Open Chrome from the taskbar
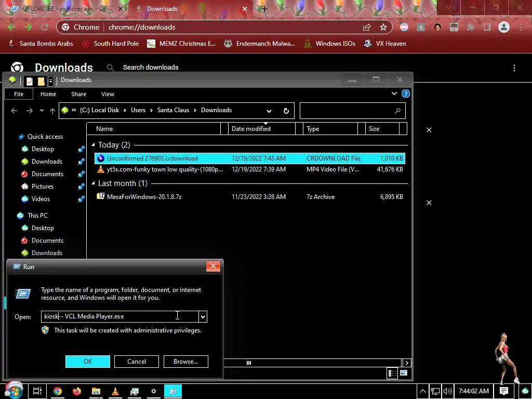This screenshot has height=399, width=532. coord(58,391)
